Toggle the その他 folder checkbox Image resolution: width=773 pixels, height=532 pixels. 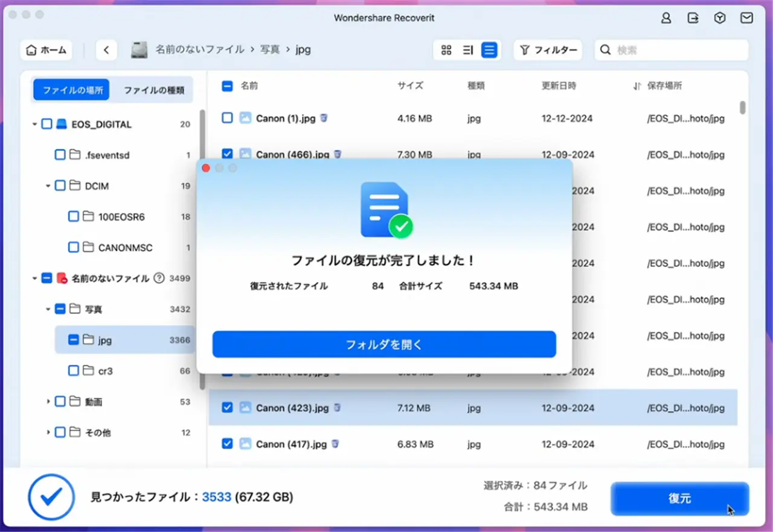pyautogui.click(x=60, y=432)
